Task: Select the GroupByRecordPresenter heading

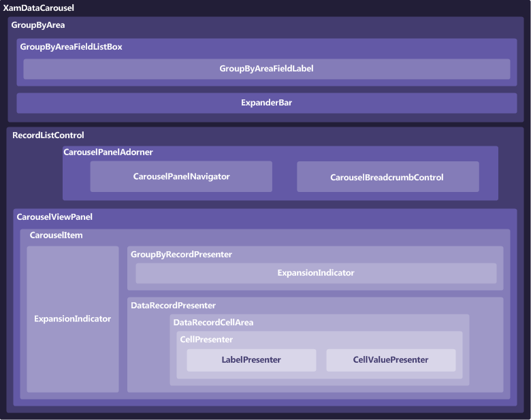Action: point(181,254)
